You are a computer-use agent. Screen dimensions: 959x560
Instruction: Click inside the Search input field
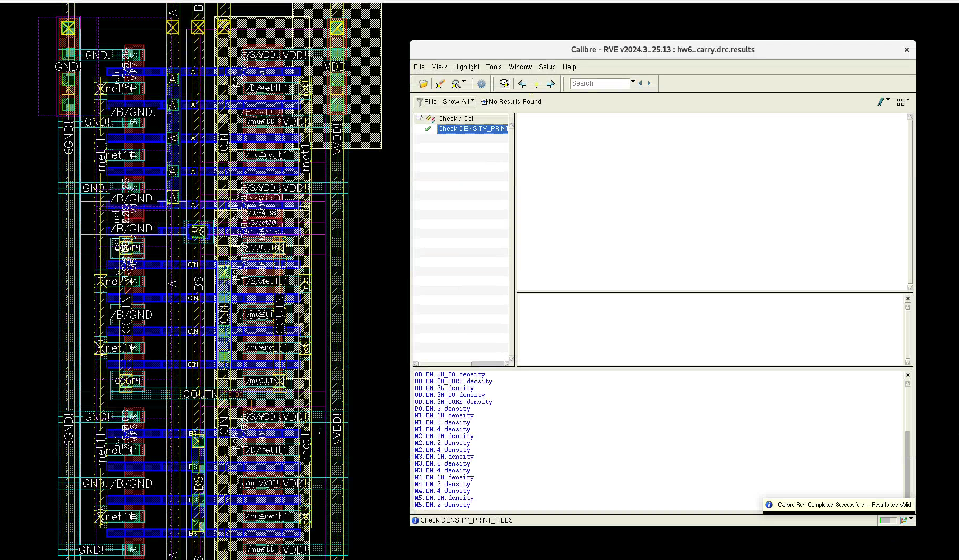[599, 83]
